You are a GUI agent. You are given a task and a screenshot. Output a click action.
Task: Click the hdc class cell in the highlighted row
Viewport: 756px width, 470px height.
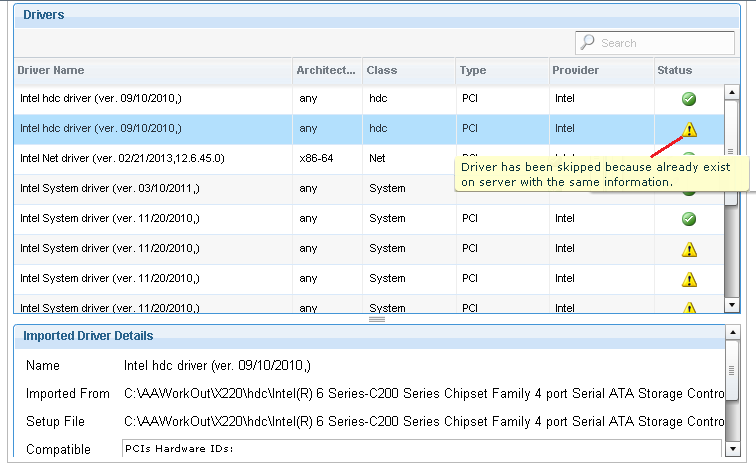(378, 128)
